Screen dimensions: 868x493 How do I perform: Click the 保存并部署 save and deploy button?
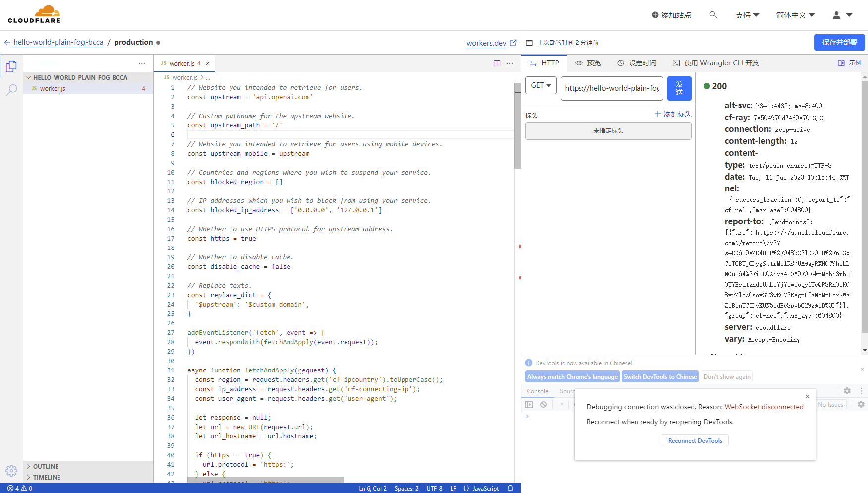click(x=839, y=42)
